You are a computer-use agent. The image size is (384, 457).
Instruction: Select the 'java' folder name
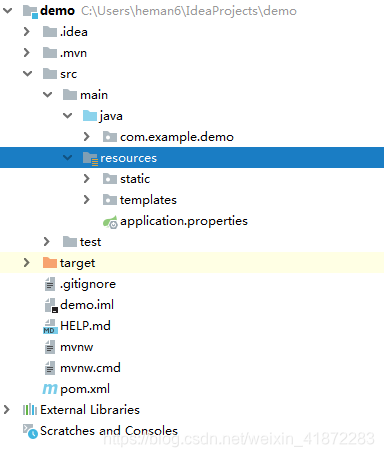tap(111, 116)
